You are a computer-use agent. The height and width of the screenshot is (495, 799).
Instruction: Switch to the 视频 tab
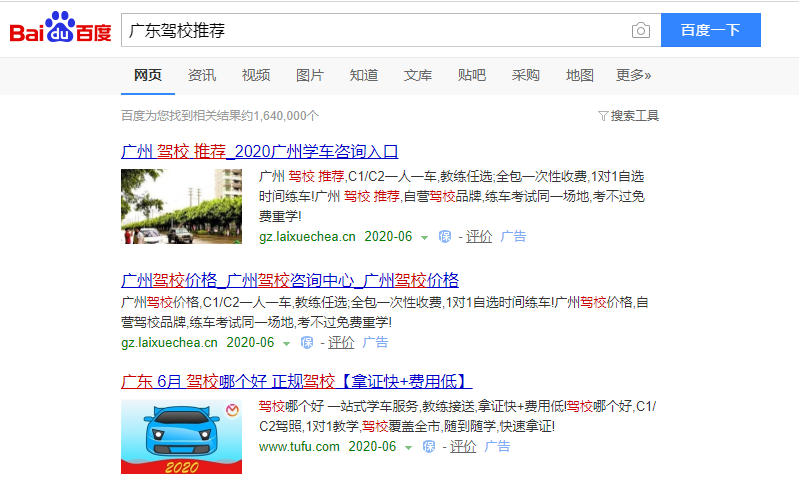[x=256, y=75]
